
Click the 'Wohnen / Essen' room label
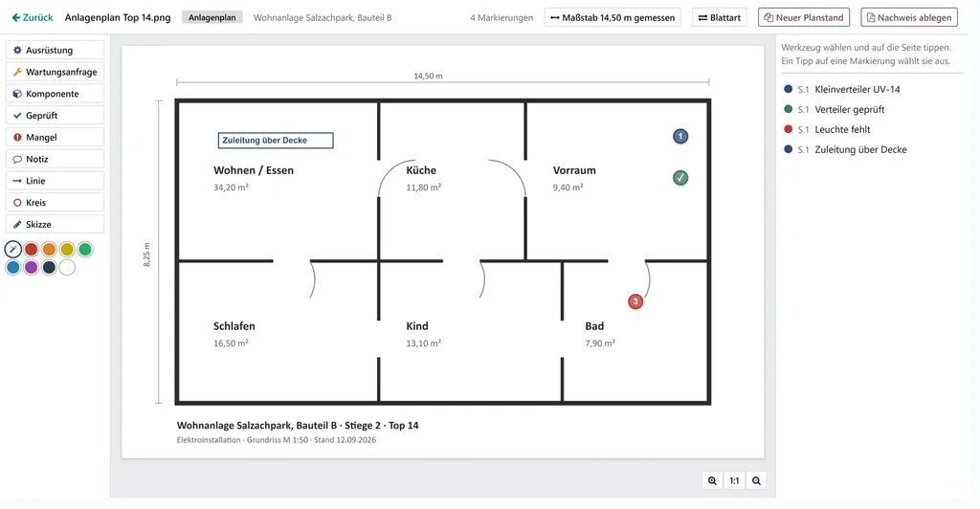pyautogui.click(x=253, y=170)
